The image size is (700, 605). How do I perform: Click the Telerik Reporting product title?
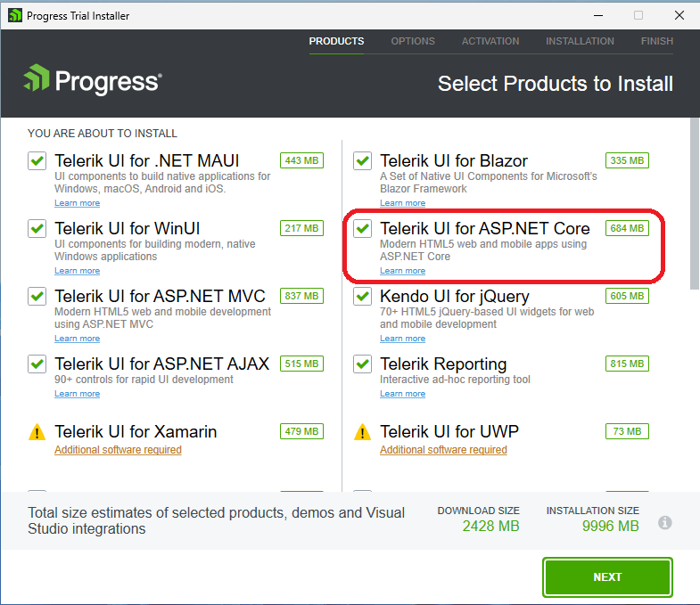tap(443, 364)
